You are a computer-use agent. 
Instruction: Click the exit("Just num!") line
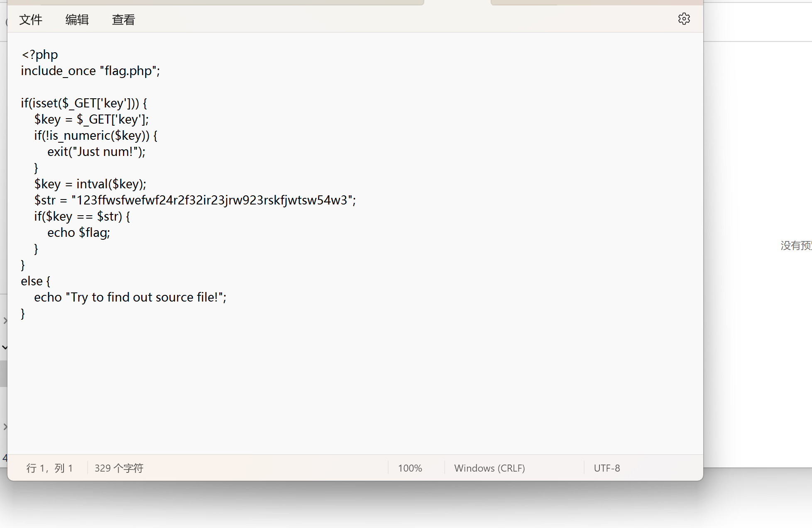coord(96,152)
